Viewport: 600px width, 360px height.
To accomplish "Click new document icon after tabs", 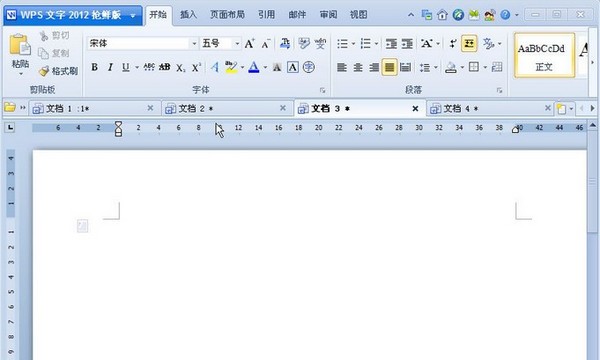I will pos(561,109).
